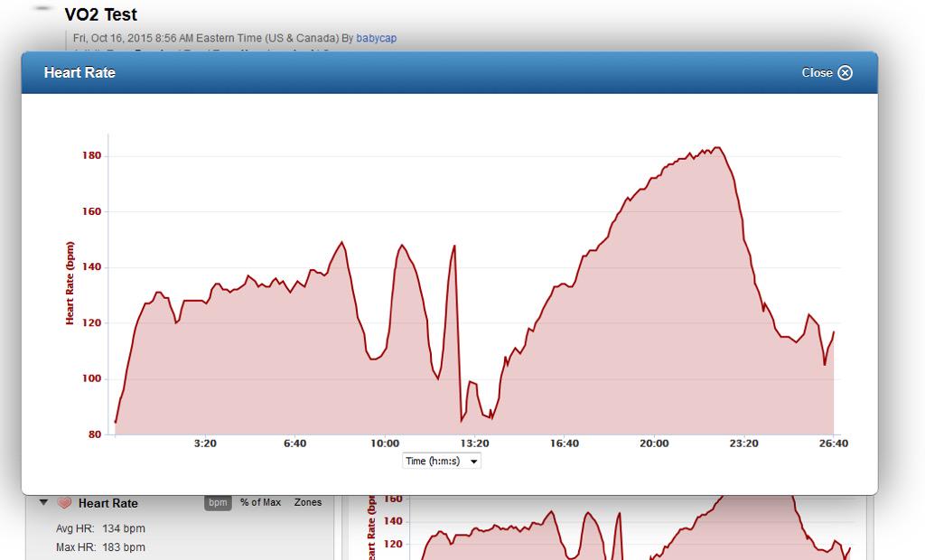Switch to % of Max view
The width and height of the screenshot is (925, 560).
click(x=260, y=502)
